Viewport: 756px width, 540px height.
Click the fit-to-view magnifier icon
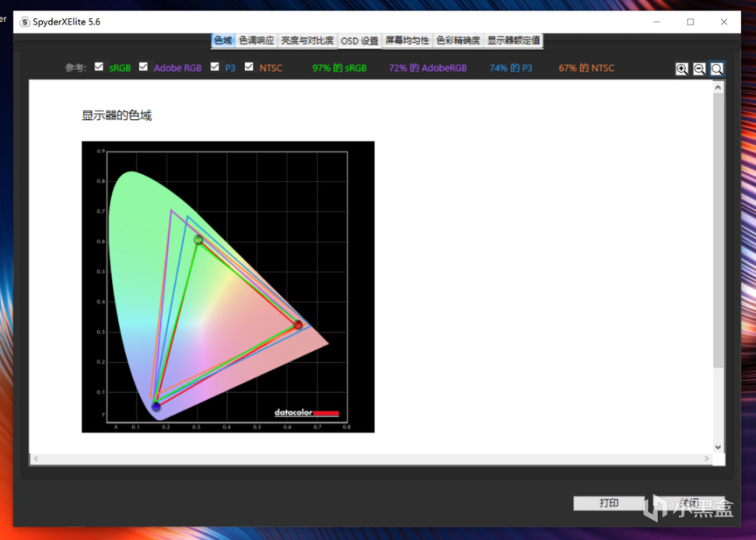point(717,69)
